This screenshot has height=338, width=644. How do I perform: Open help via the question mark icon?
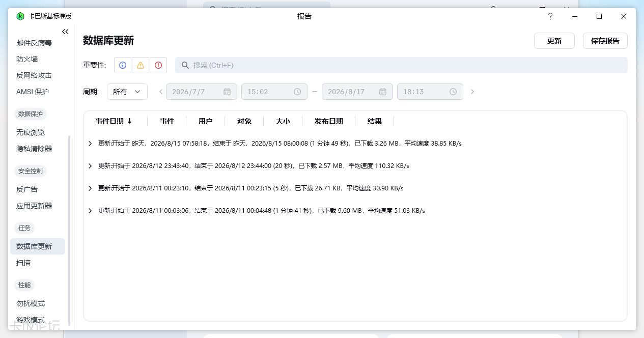[550, 16]
